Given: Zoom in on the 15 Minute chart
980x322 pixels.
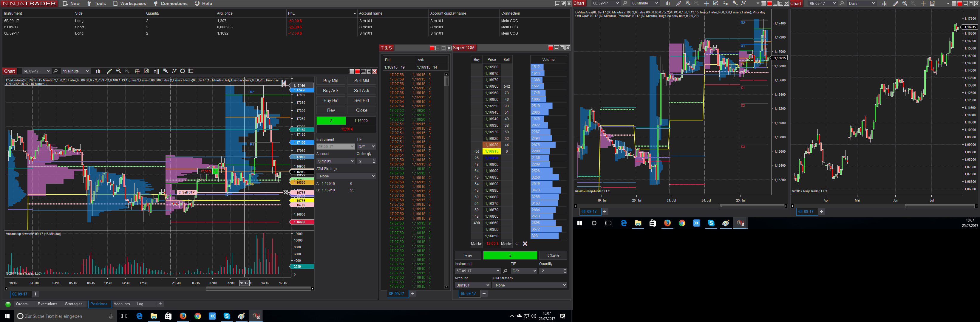Looking at the screenshot, I should pos(119,71).
